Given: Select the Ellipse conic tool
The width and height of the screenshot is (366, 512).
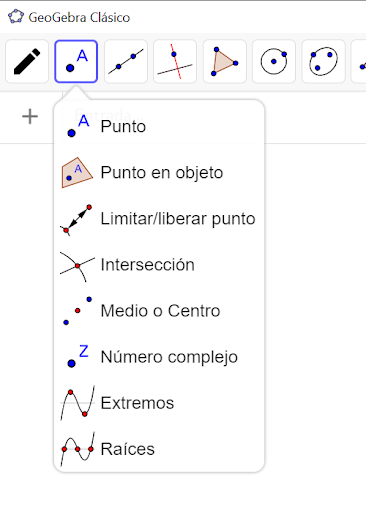Looking at the screenshot, I should 323,61.
